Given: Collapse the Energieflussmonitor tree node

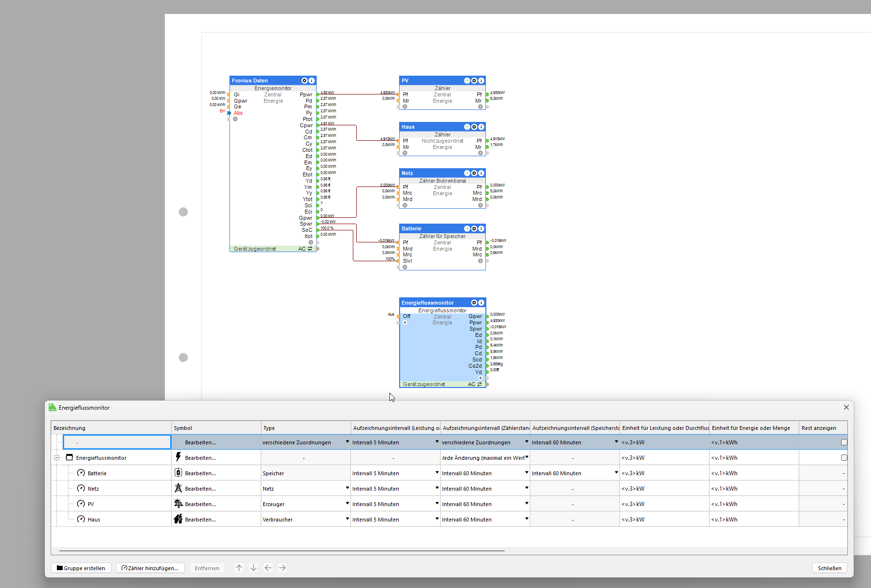Looking at the screenshot, I should (x=57, y=457).
